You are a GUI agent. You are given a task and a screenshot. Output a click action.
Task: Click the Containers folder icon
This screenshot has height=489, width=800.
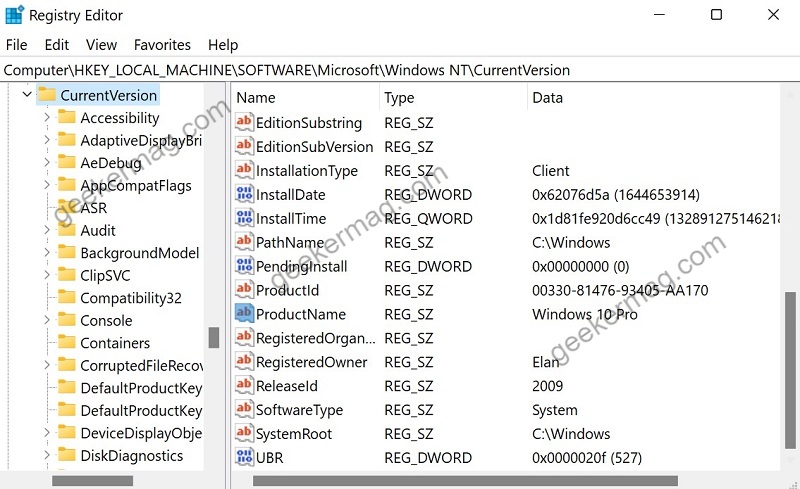[67, 341]
